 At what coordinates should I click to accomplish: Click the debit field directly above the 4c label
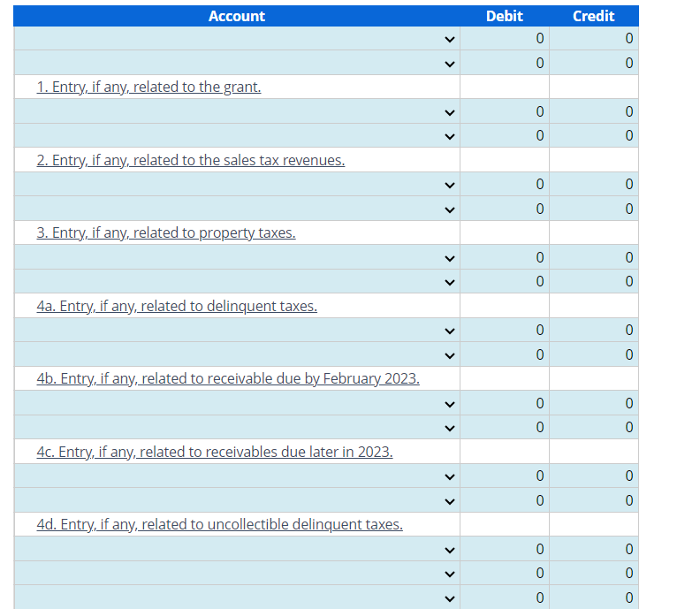pos(505,427)
